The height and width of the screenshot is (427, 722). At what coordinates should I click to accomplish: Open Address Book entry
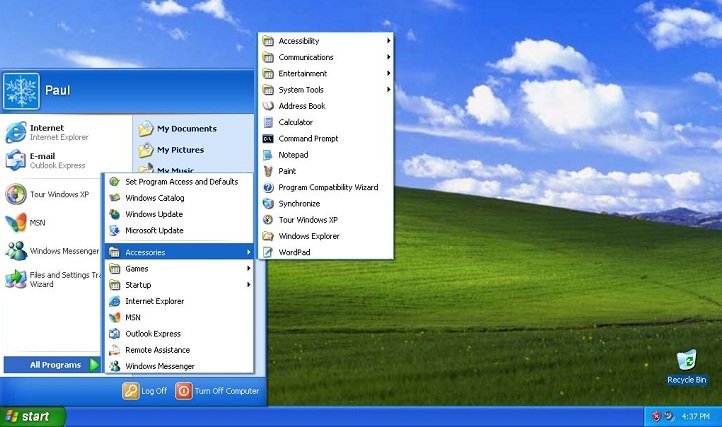pos(326,106)
